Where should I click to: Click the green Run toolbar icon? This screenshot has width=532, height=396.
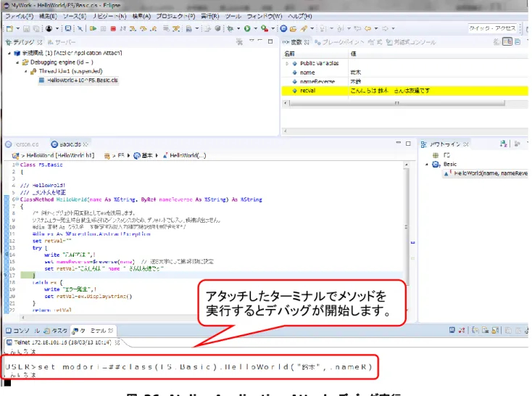(247, 29)
